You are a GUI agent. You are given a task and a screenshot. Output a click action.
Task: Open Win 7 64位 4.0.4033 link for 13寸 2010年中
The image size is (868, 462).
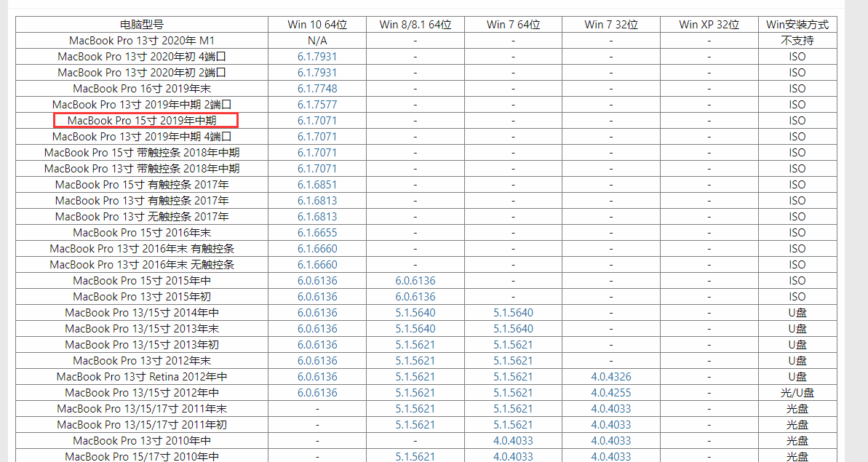tap(513, 442)
